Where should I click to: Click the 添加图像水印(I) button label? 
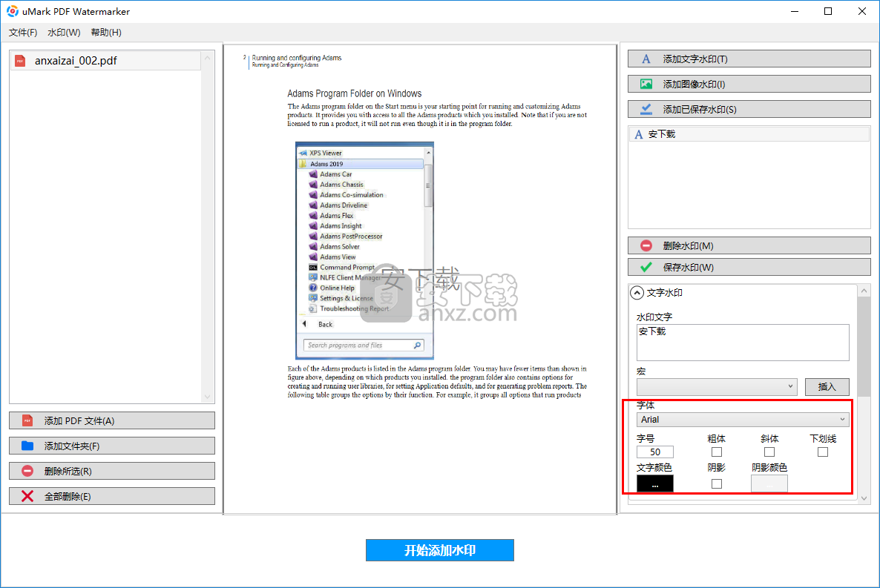point(695,85)
